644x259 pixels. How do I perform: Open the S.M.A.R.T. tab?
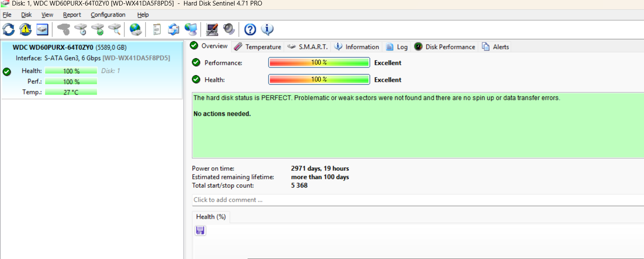[308, 47]
